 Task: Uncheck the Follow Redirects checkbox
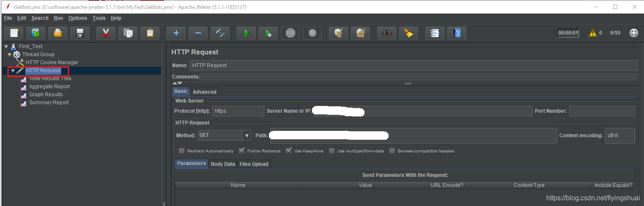point(242,151)
